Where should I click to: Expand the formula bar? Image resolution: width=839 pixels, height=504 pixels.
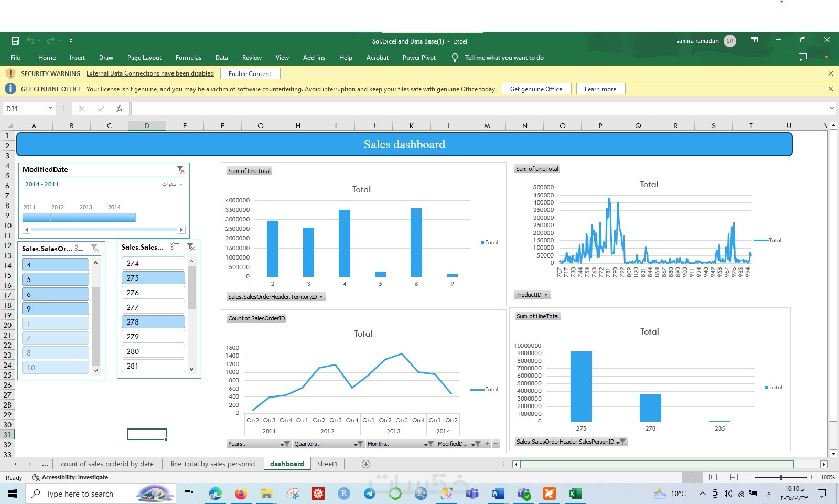[832, 109]
